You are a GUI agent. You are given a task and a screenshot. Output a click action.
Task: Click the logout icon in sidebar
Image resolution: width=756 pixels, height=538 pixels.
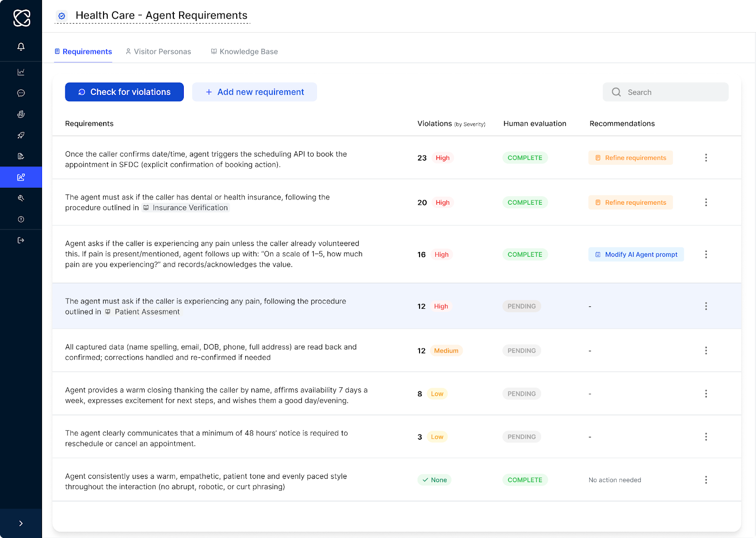21,240
